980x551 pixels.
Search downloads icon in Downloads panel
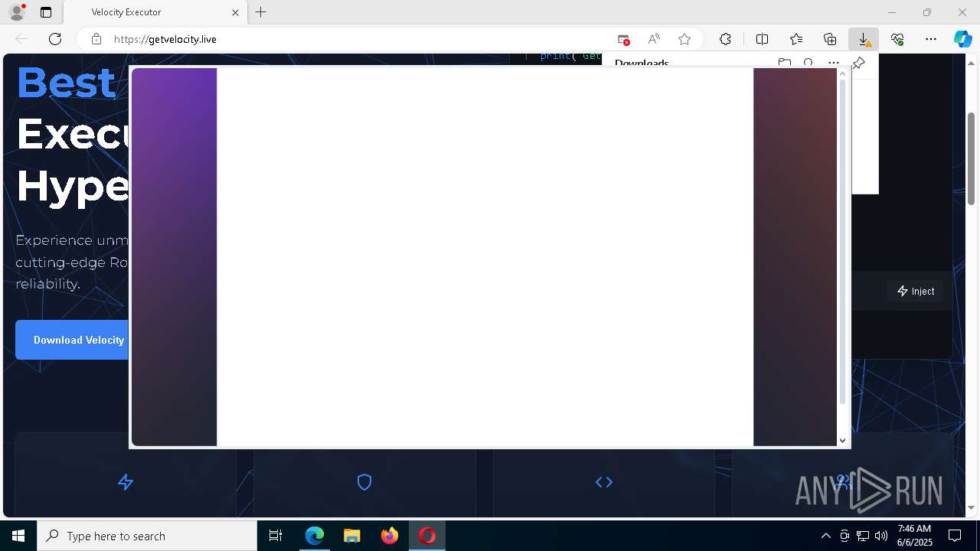[x=808, y=63]
